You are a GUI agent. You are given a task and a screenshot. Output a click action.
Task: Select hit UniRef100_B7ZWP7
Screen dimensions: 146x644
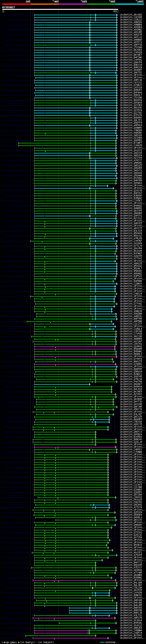(131, 143)
